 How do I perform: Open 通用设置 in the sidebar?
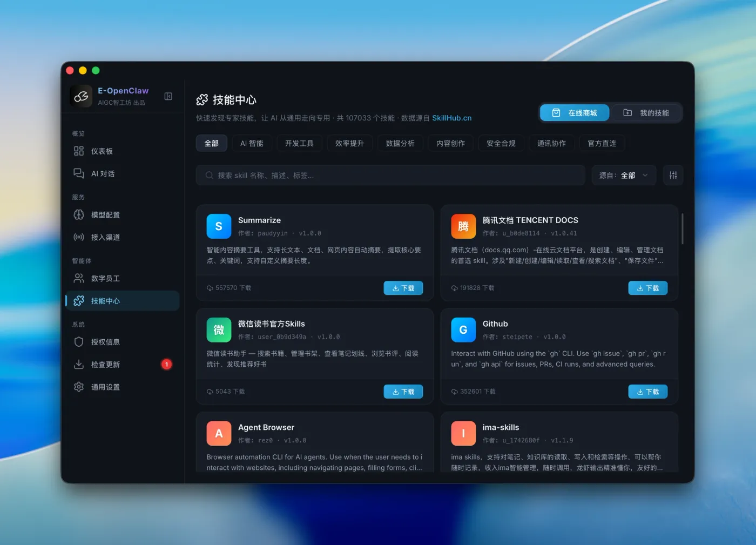click(x=123, y=387)
